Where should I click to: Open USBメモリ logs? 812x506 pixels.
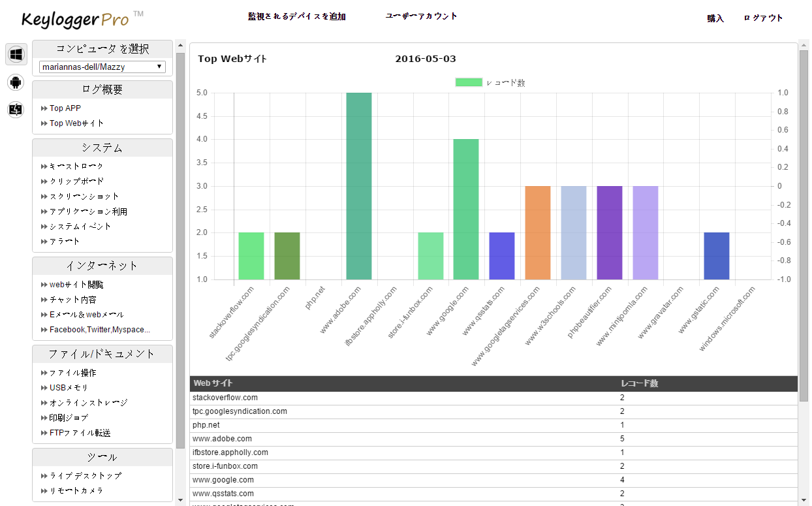69,388
